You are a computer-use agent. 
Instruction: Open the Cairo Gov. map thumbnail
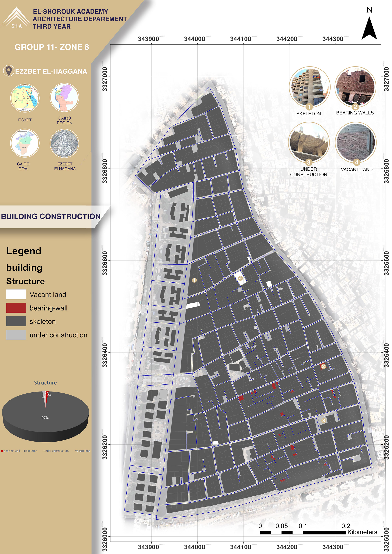(x=25, y=143)
